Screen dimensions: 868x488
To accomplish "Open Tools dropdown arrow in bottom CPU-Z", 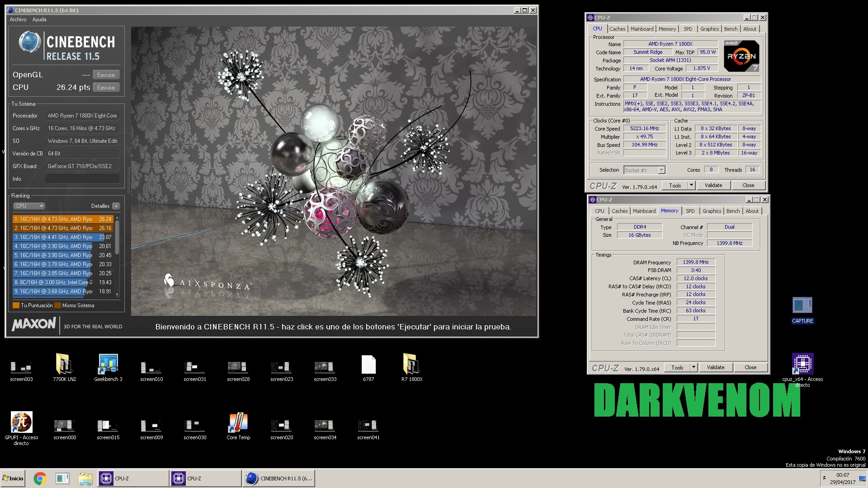I will (x=693, y=367).
